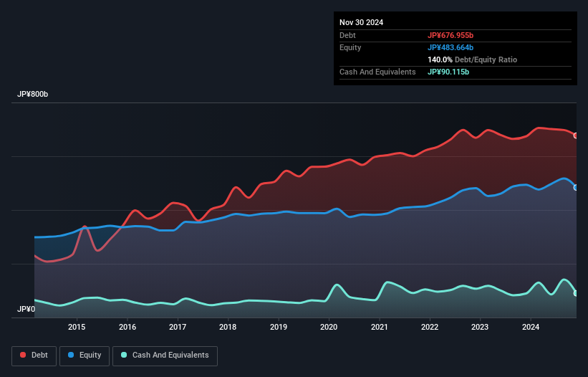Viewport: 588px width, 377px height.
Task: Select the Cash endpoint marker on the teal line
Action: pos(576,293)
